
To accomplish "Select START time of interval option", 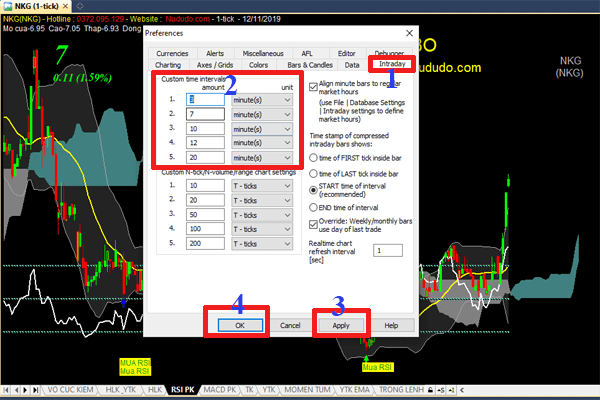I will tap(313, 190).
